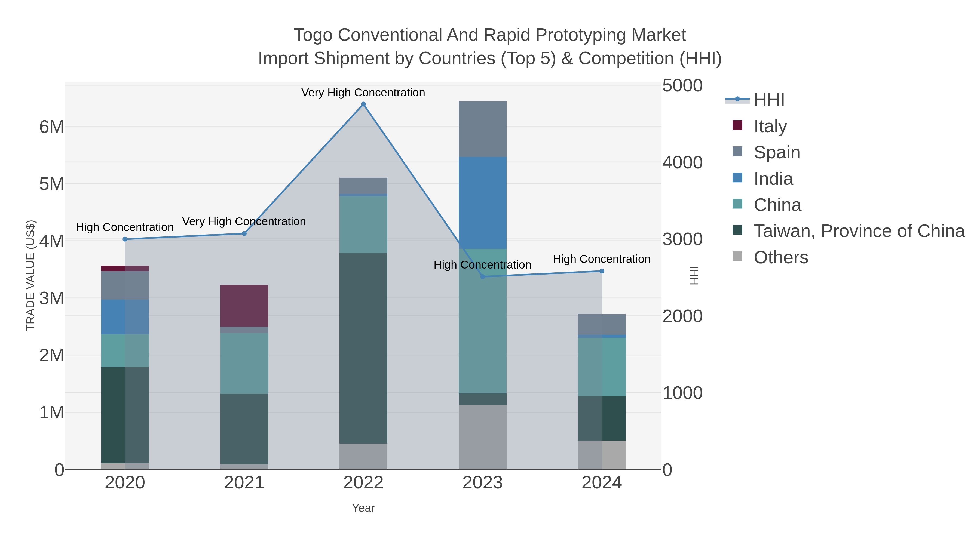Click the 2022 HHI peak data point

363,104
